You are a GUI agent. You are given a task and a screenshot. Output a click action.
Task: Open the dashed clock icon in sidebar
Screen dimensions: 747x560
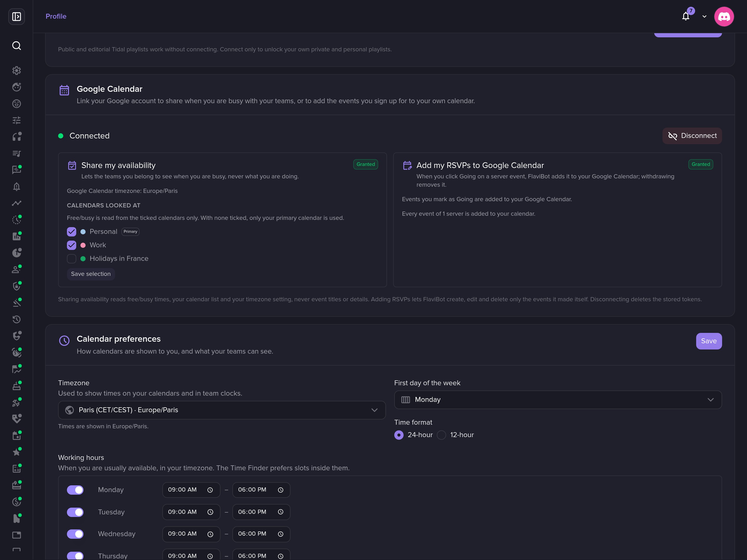(17, 220)
